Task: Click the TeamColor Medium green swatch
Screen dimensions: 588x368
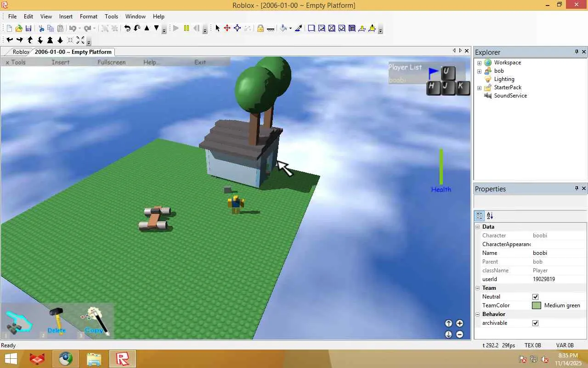Action: tap(537, 305)
